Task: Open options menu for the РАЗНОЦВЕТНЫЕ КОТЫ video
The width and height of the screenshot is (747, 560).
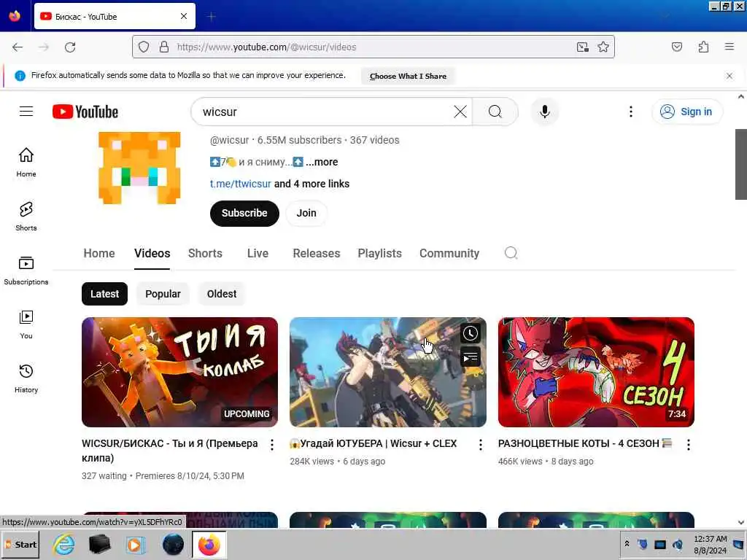Action: point(689,445)
